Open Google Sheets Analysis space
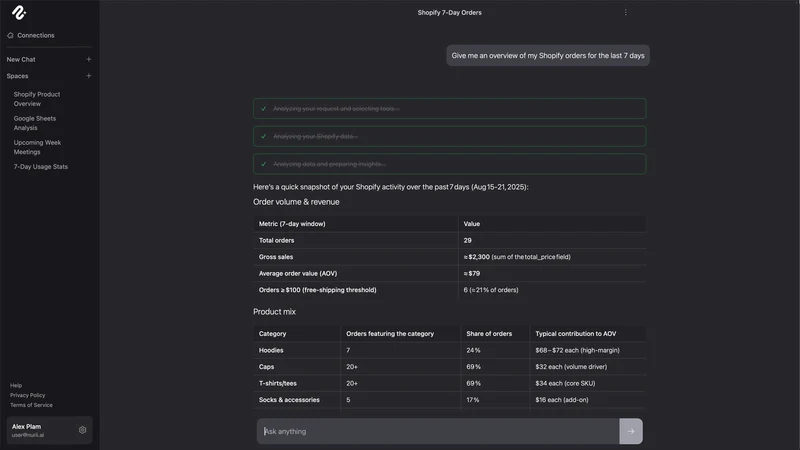Image resolution: width=800 pixels, height=450 pixels. (35, 123)
